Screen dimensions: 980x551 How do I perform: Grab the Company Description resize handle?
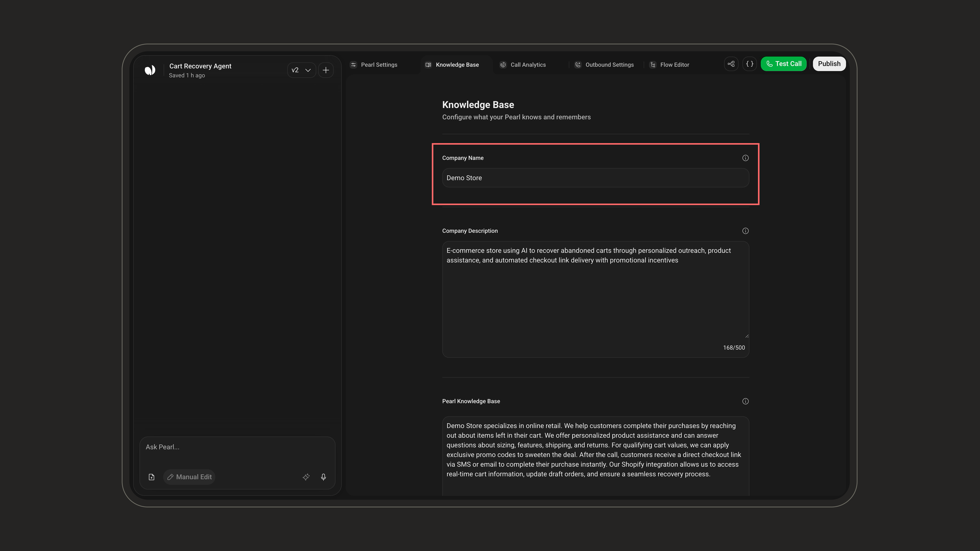747,336
